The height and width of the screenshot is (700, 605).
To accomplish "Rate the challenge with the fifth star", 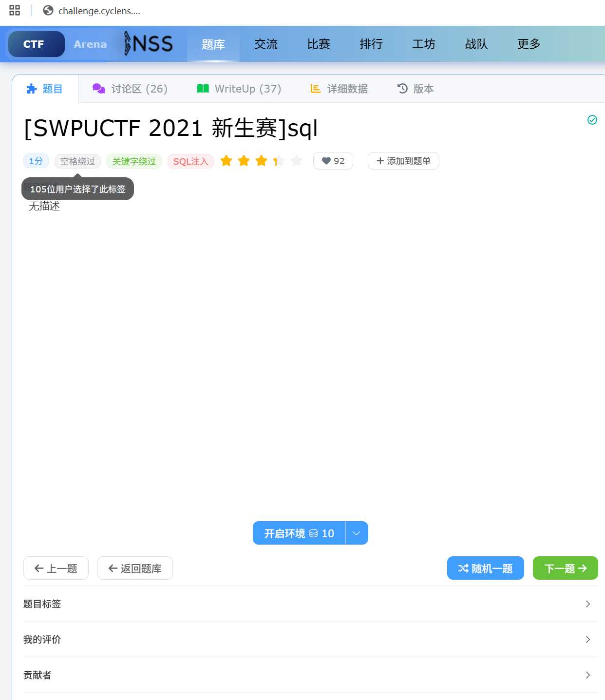I will click(x=296, y=161).
